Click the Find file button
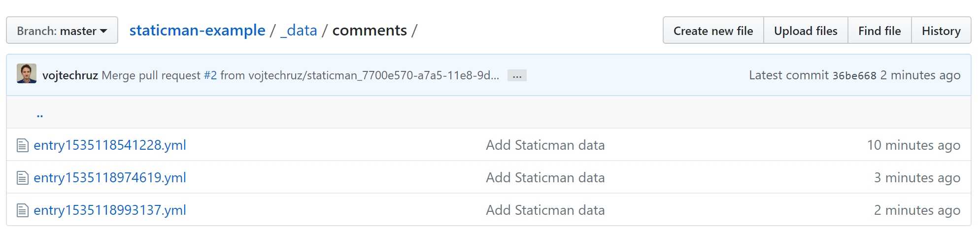Screen dimensions: 980x233 (x=879, y=31)
